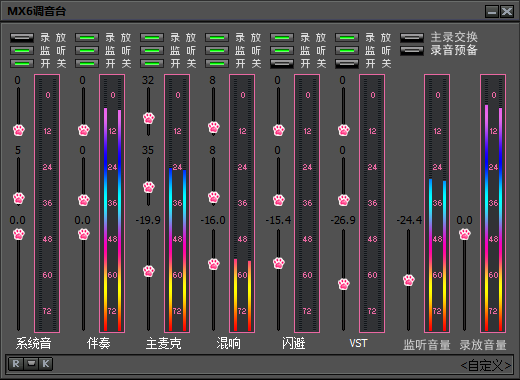This screenshot has width=520, height=380.
Task: Click 闪避 middle paw slider handle
Action: (x=279, y=200)
